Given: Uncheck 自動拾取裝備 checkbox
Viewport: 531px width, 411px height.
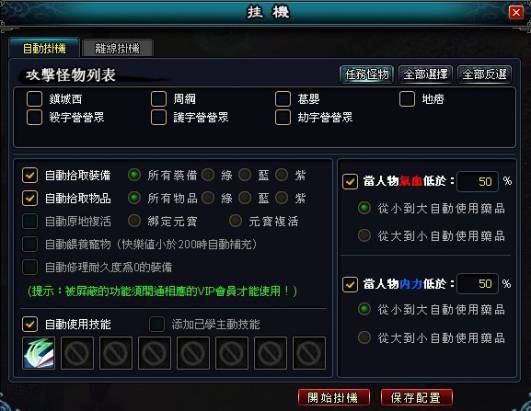Looking at the screenshot, I should [30, 175].
